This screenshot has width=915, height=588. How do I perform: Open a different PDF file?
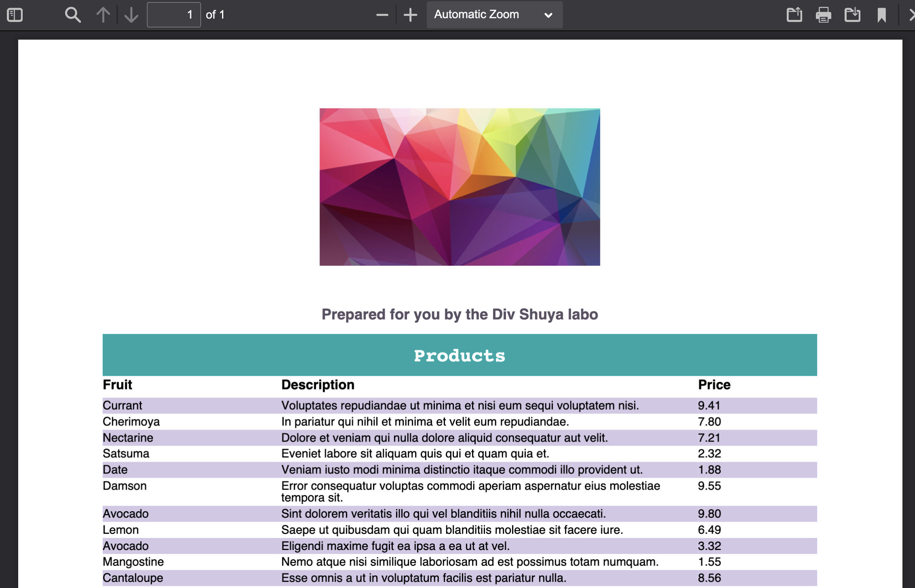(794, 15)
